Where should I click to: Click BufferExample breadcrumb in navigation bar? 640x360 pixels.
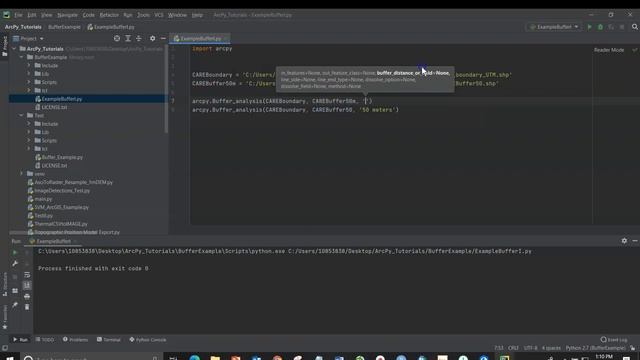tap(64, 27)
